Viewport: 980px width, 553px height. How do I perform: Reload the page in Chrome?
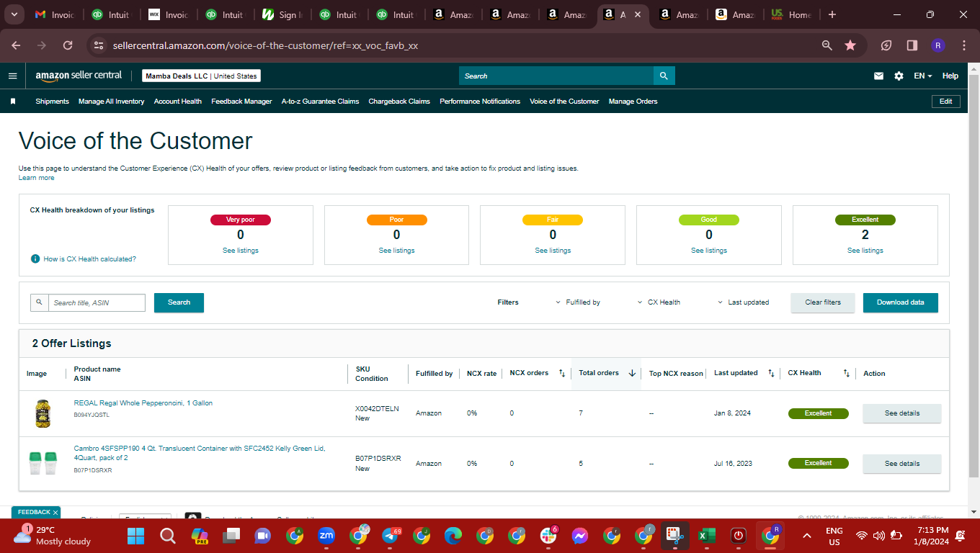[68, 45]
